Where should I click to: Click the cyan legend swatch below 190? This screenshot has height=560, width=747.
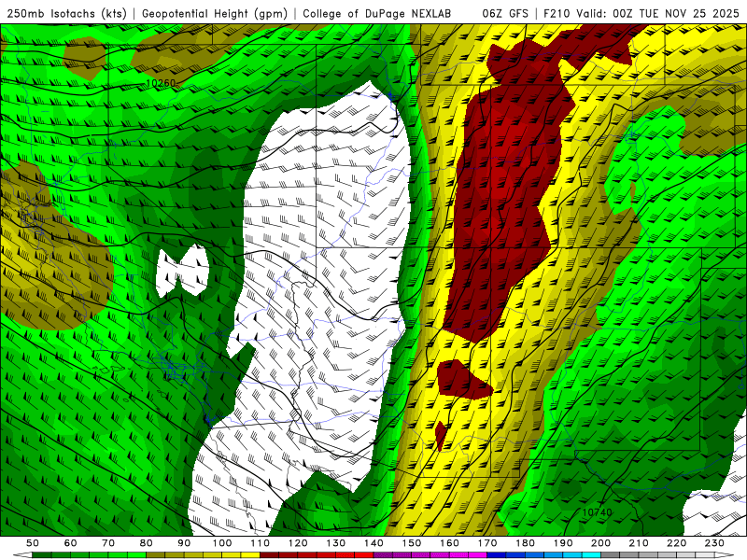pyautogui.click(x=572, y=555)
